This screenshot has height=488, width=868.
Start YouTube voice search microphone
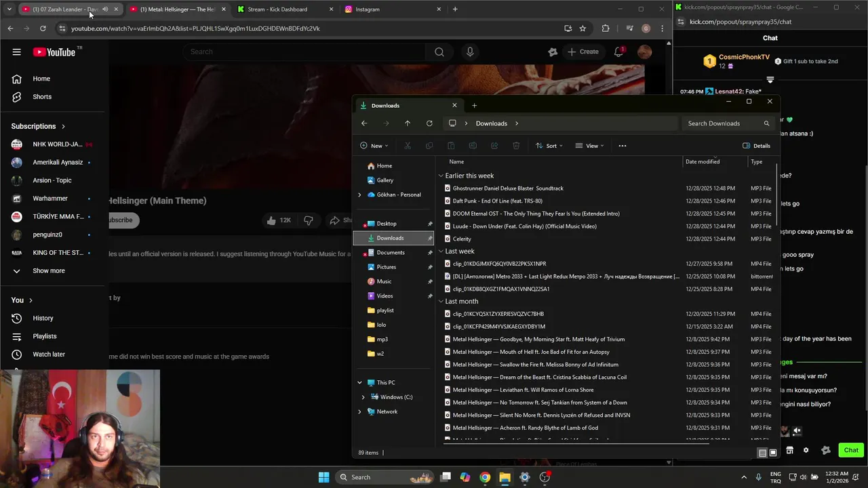click(470, 52)
